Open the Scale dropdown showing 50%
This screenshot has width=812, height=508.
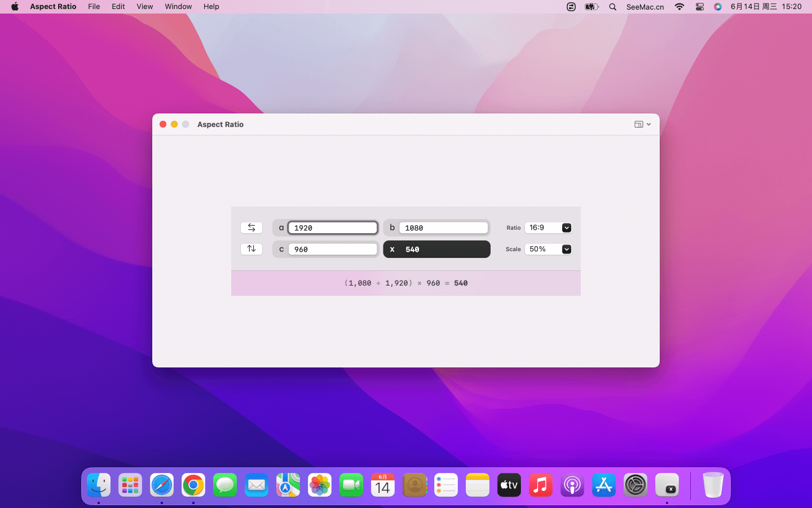(x=548, y=249)
